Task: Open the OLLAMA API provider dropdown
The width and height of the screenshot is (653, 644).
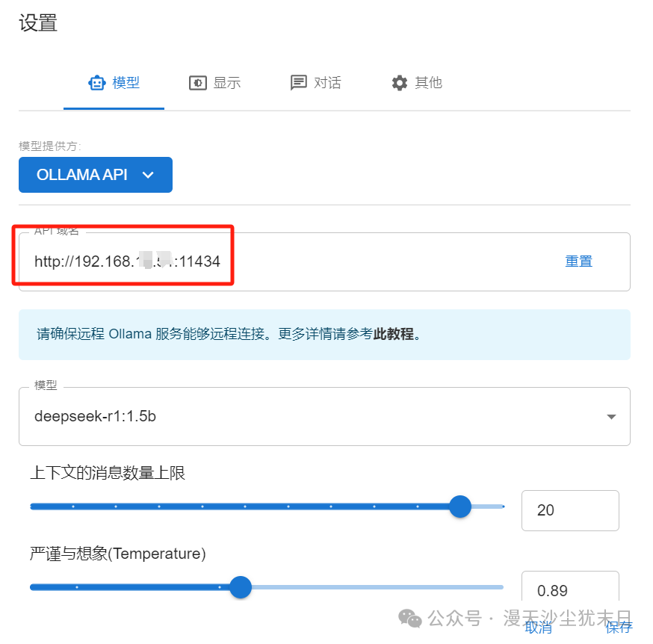Action: tap(96, 174)
